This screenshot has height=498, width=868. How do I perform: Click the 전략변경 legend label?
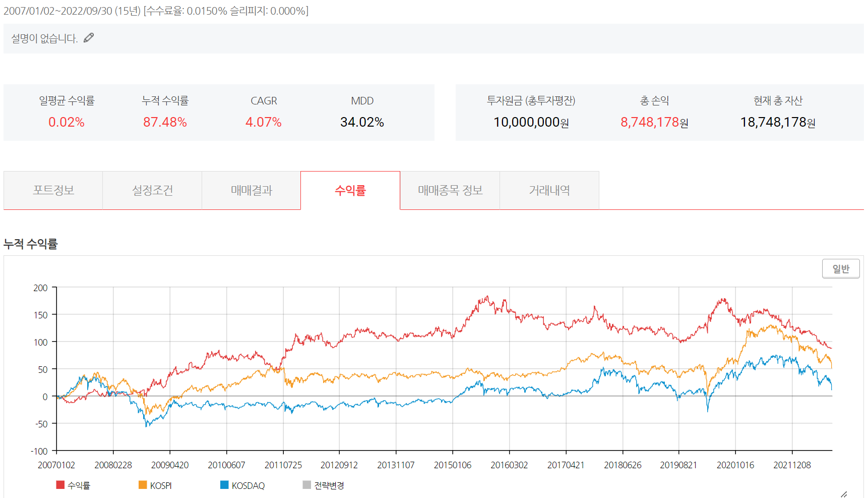point(329,485)
